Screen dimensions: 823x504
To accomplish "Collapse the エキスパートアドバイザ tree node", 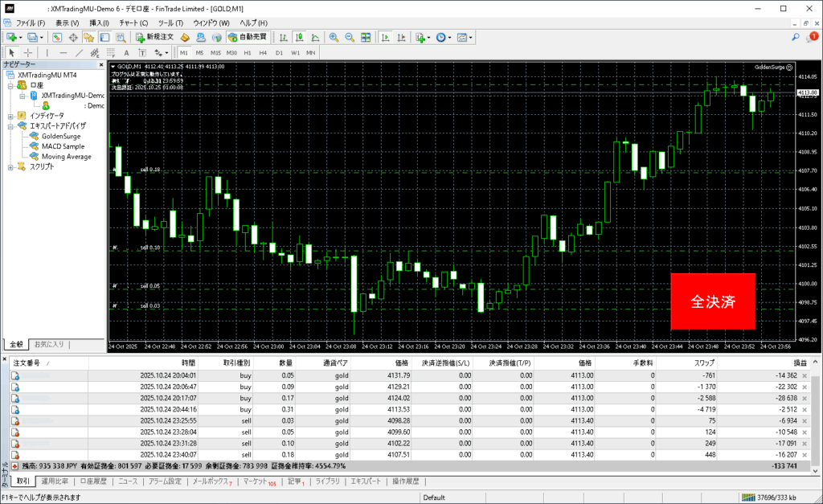I will [x=10, y=126].
